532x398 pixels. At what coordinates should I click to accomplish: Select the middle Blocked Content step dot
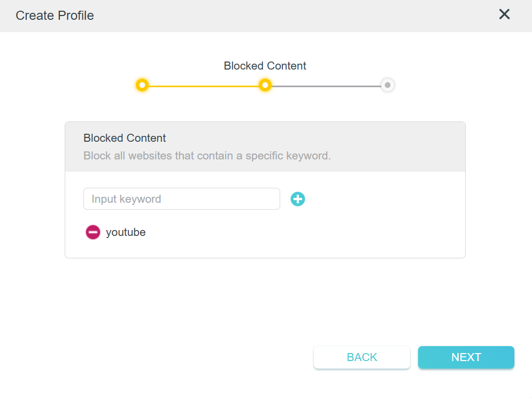(x=265, y=85)
